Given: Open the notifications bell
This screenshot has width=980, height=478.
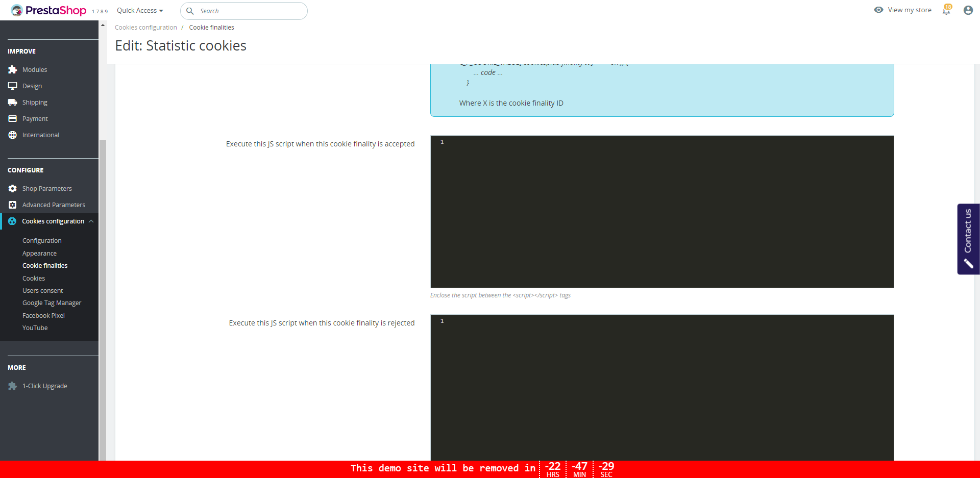Looking at the screenshot, I should [x=946, y=10].
